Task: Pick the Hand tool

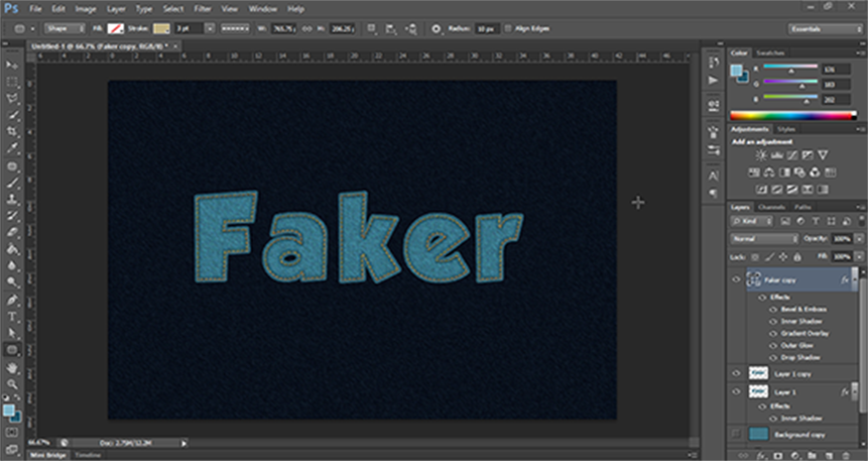Action: tap(13, 368)
